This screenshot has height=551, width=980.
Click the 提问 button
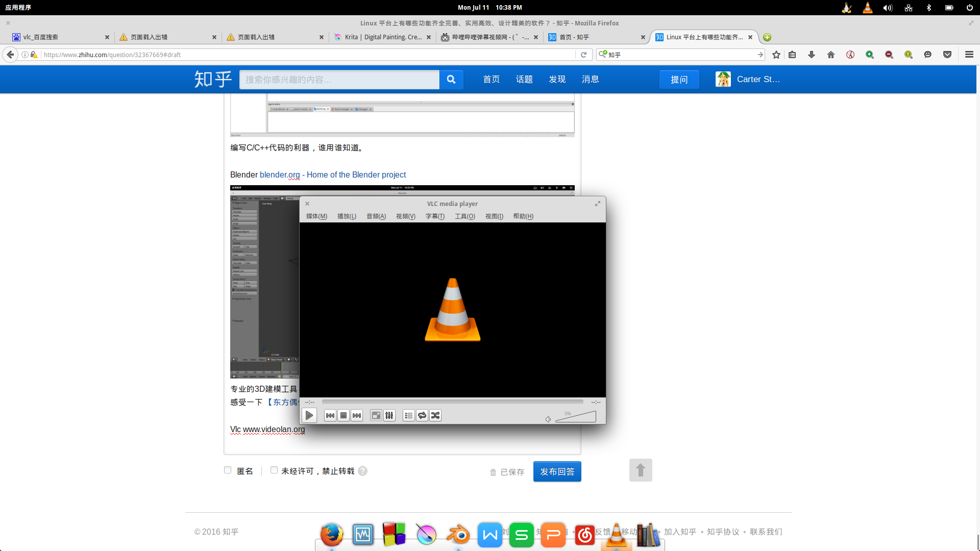click(x=679, y=80)
